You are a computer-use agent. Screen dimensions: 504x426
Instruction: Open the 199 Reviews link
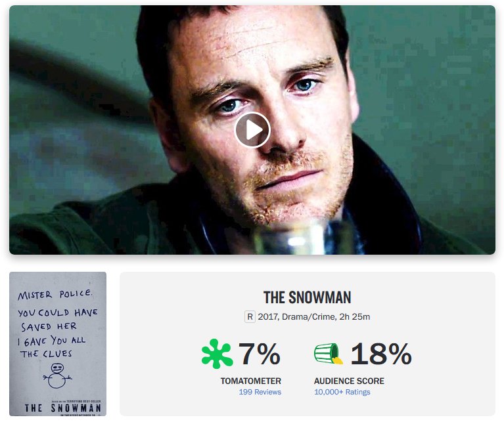pos(260,392)
